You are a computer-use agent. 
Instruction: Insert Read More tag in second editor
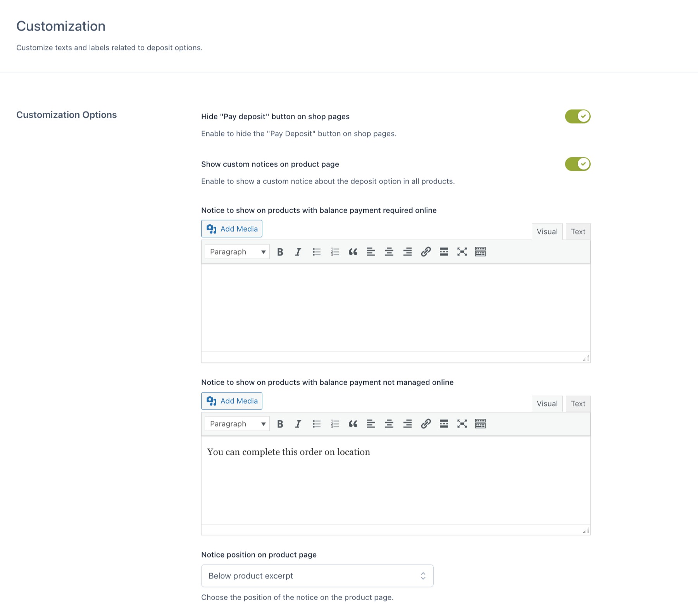tap(444, 424)
